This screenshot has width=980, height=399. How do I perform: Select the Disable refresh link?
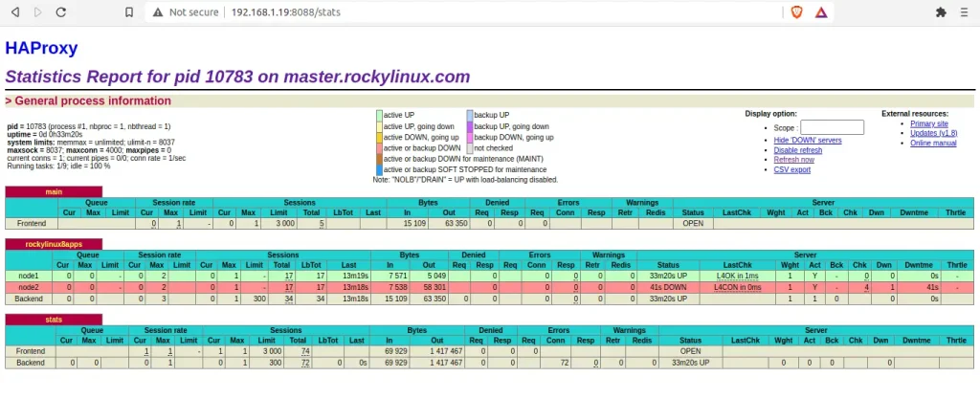[797, 150]
